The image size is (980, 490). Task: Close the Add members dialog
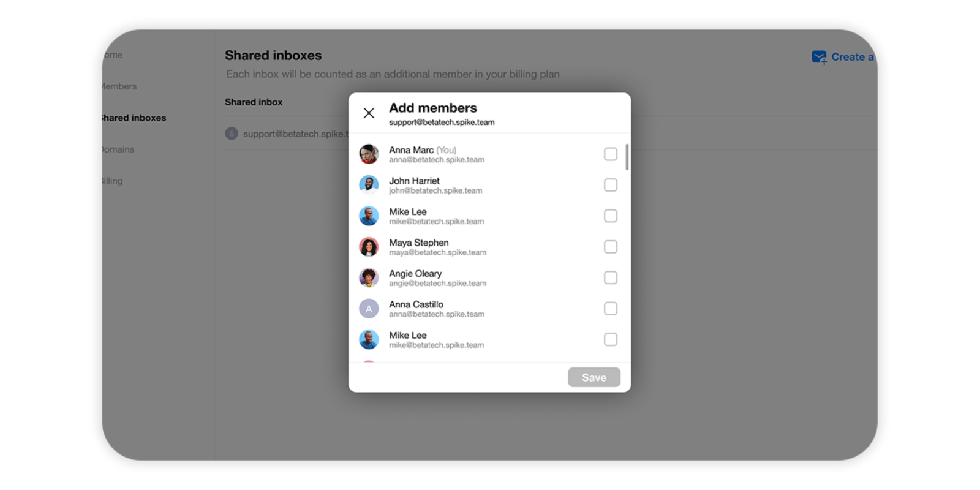point(369,113)
